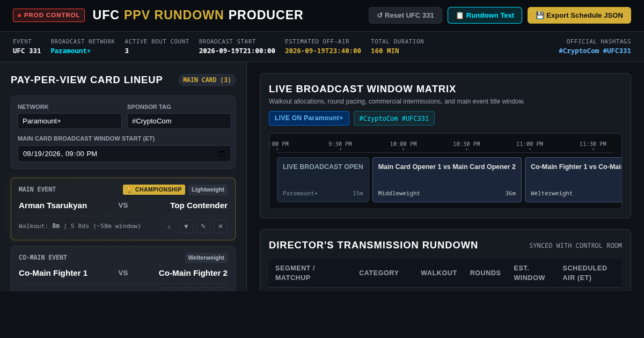The width and height of the screenshot is (644, 338).
Task: Edit the Arman Tsarukyan main event bout
Action: [x=203, y=226]
